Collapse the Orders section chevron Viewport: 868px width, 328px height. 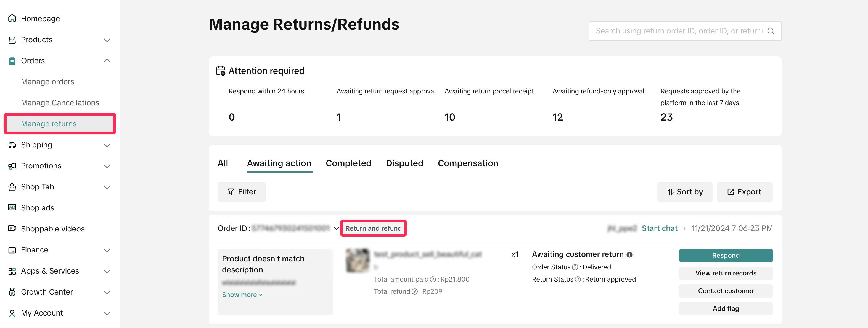(x=107, y=61)
